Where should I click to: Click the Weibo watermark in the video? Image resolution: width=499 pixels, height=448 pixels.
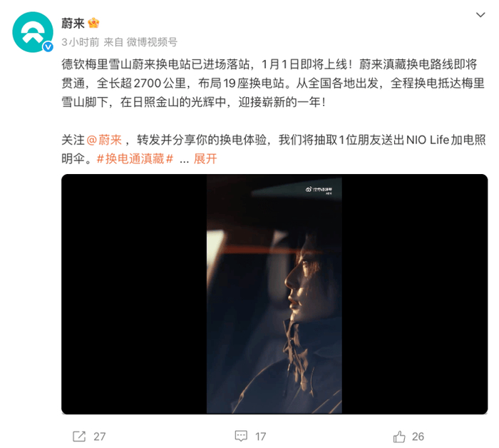[319, 190]
